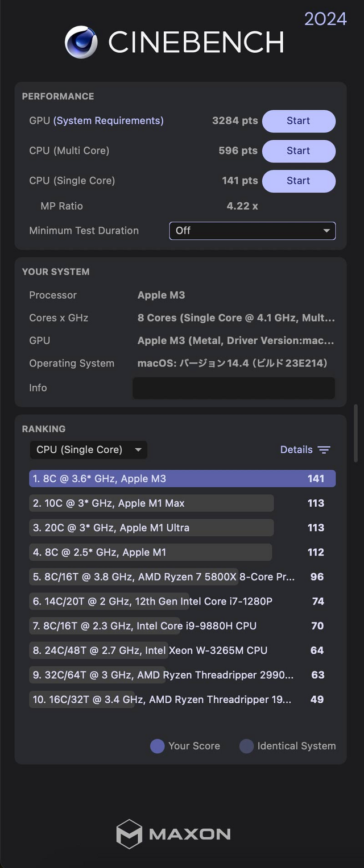Click the Your Score legend dot

(158, 746)
